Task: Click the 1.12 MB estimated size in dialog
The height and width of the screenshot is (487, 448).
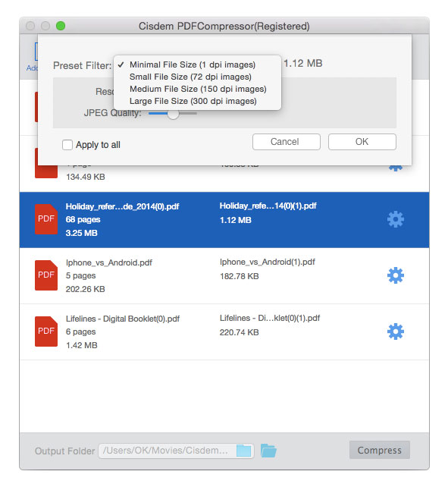Action: pyautogui.click(x=303, y=64)
